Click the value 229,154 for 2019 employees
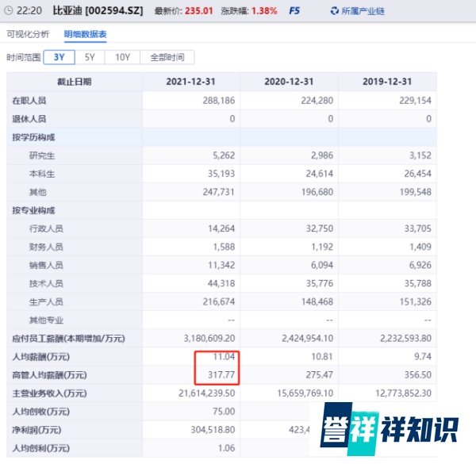Screen dimensions: 476x464 [415, 101]
